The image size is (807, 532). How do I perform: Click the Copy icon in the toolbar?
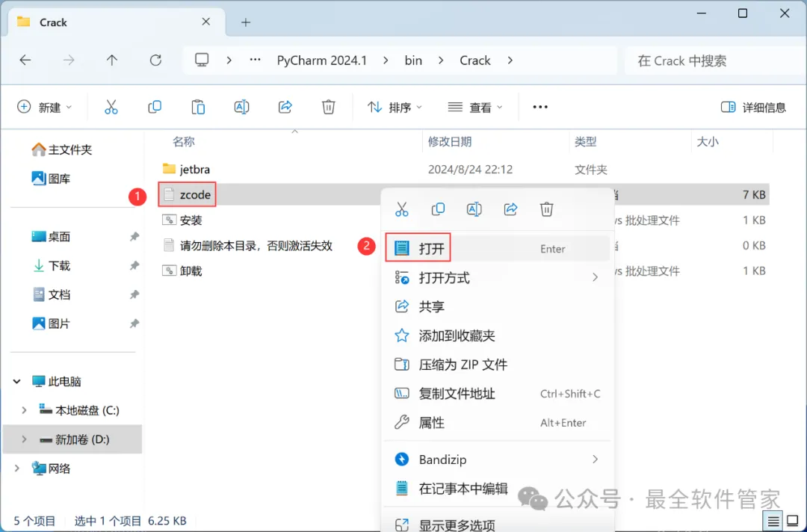pyautogui.click(x=155, y=107)
